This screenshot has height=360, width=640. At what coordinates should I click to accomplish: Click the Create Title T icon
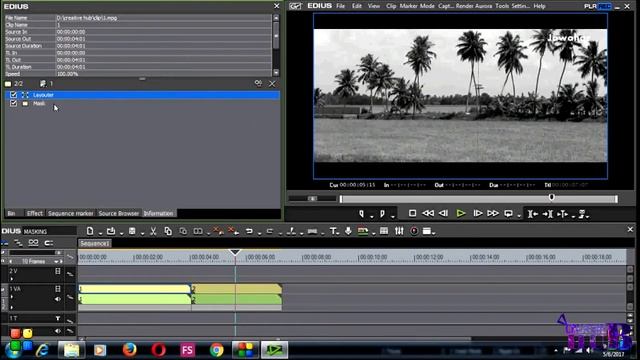point(333,231)
